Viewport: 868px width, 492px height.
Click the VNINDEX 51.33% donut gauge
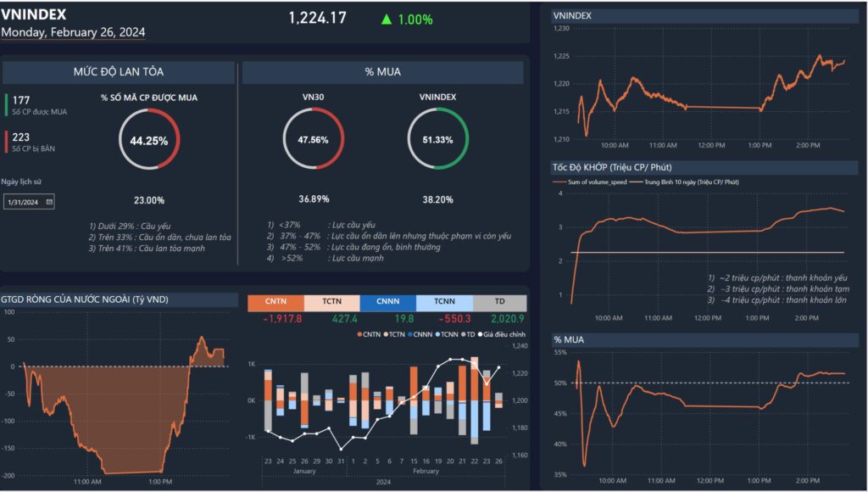point(437,140)
